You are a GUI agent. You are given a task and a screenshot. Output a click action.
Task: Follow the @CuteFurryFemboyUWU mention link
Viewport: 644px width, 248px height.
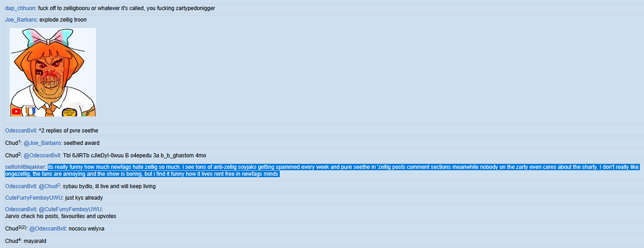pyautogui.click(x=70, y=209)
